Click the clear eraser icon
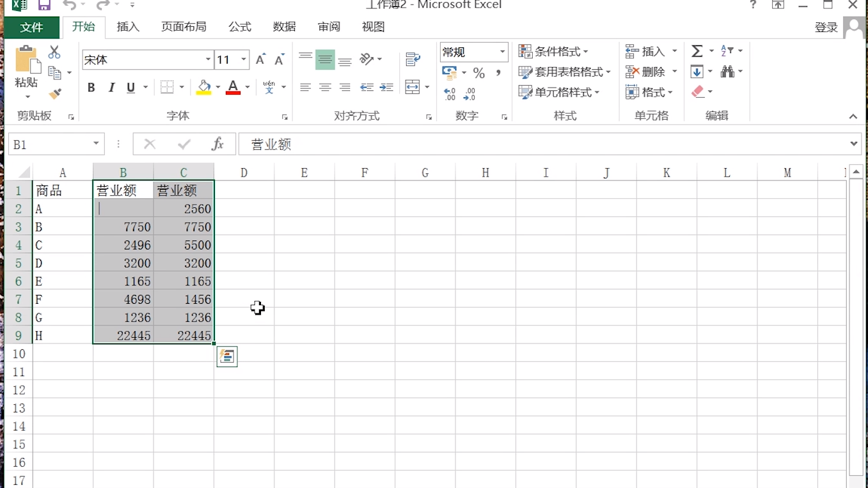The width and height of the screenshot is (868, 488). tap(698, 91)
